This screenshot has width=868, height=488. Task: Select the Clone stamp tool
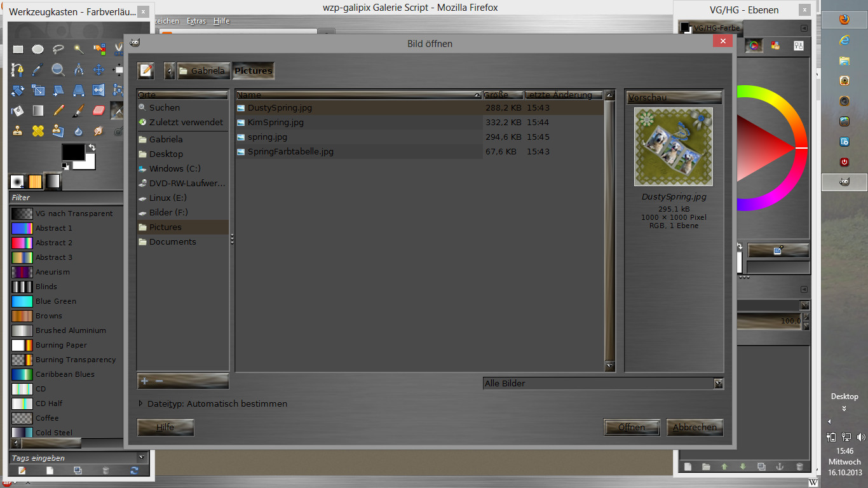point(18,131)
